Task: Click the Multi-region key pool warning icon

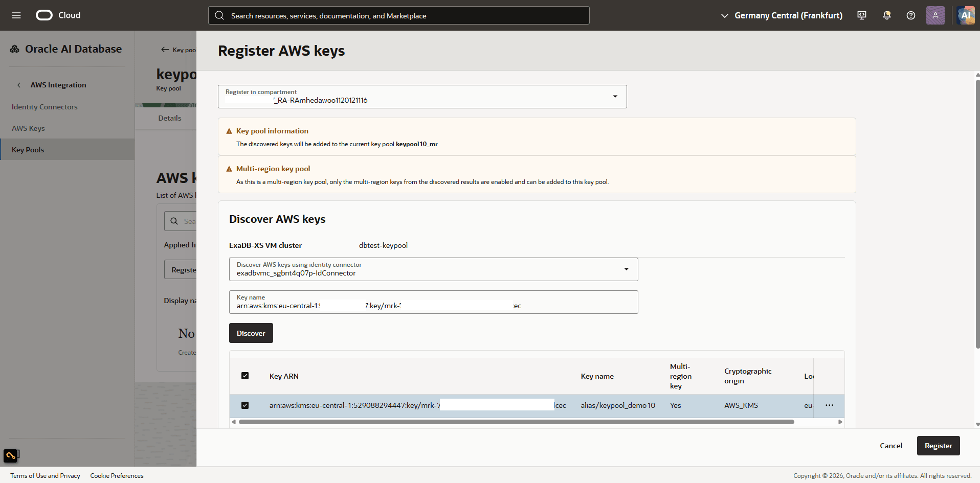Action: (x=229, y=169)
